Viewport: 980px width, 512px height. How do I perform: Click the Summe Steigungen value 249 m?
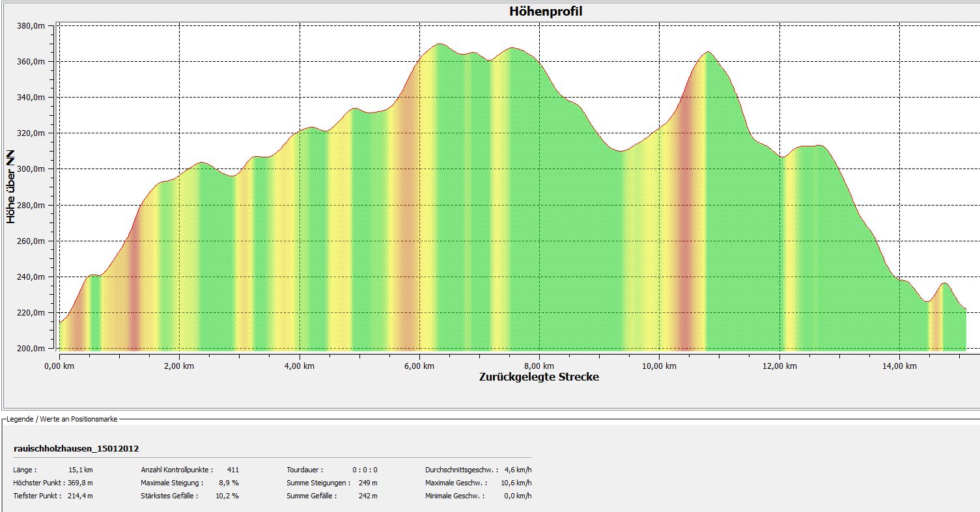tap(368, 483)
